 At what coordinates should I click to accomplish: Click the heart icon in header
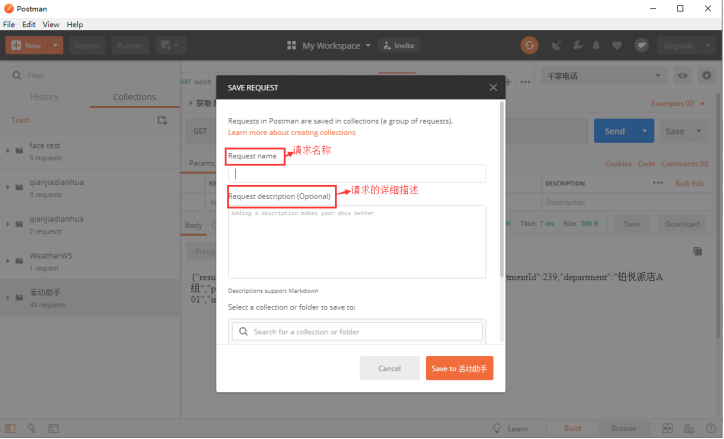[x=616, y=45]
